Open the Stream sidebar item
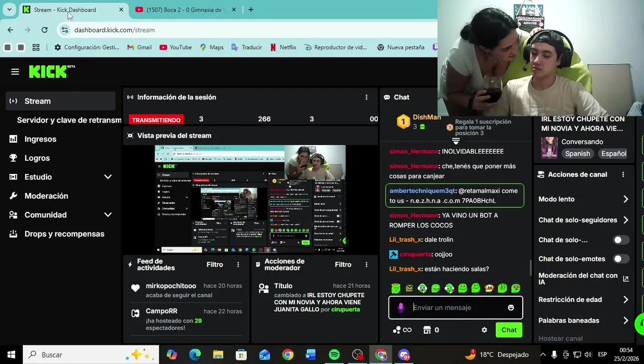Image resolution: width=644 pixels, height=364 pixels. pos(61,101)
